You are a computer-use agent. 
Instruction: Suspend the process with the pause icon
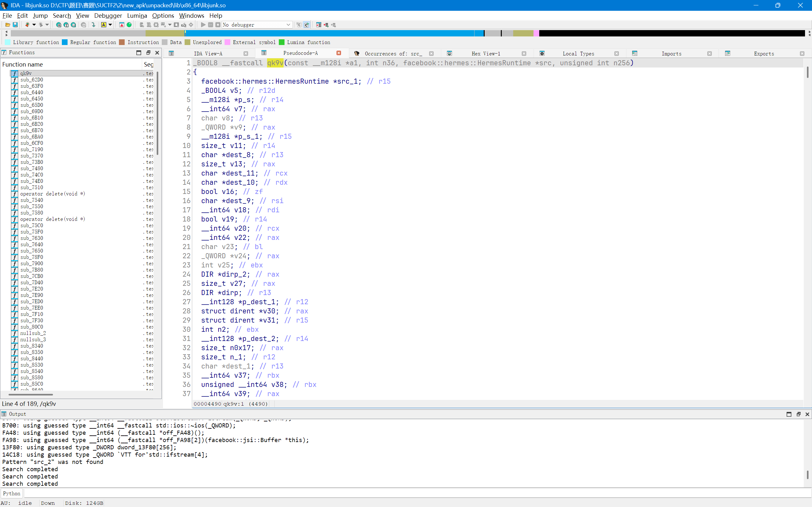[x=211, y=25]
